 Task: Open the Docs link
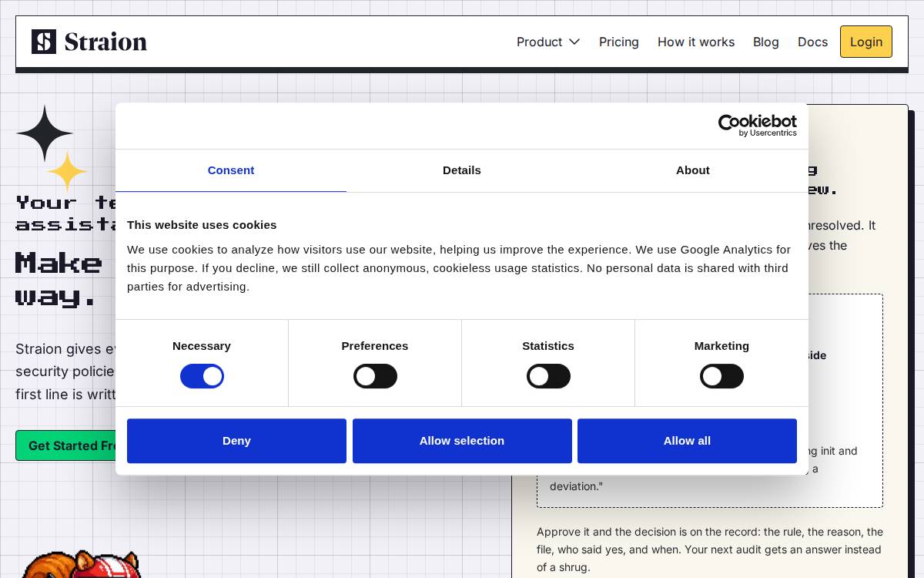pos(812,42)
